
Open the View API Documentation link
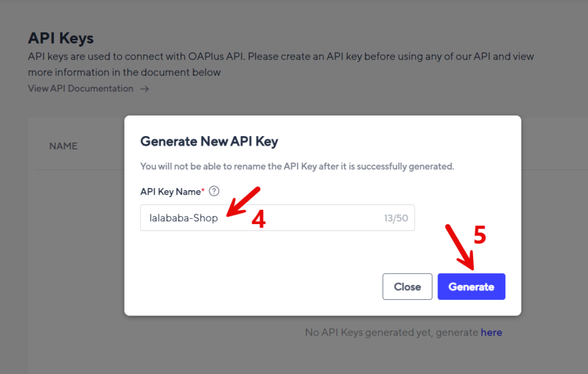coord(80,88)
